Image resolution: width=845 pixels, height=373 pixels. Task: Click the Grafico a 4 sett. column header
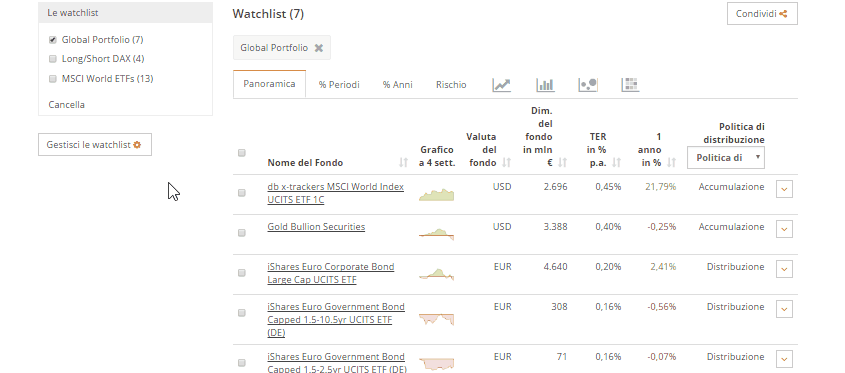(x=437, y=156)
